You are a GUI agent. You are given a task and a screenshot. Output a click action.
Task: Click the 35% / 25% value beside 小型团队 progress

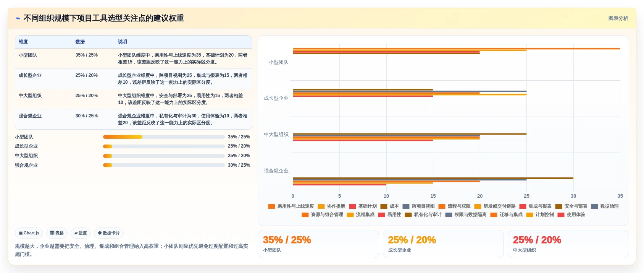[x=239, y=137]
